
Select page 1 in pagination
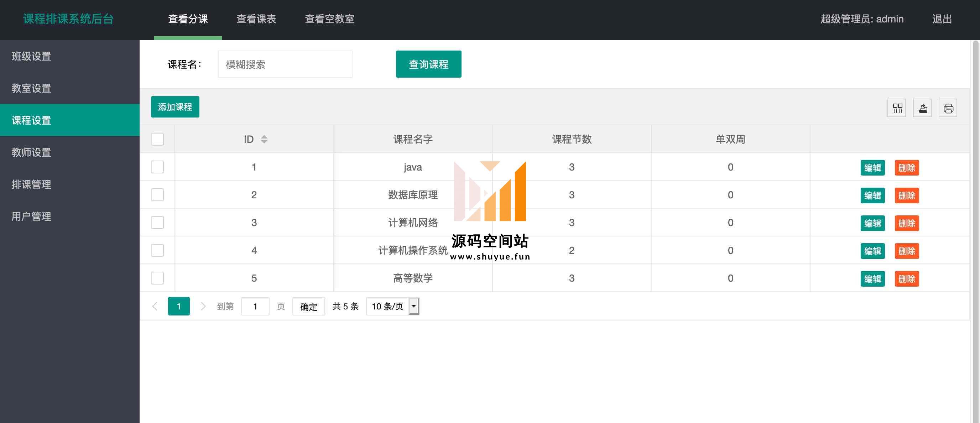[x=179, y=306]
